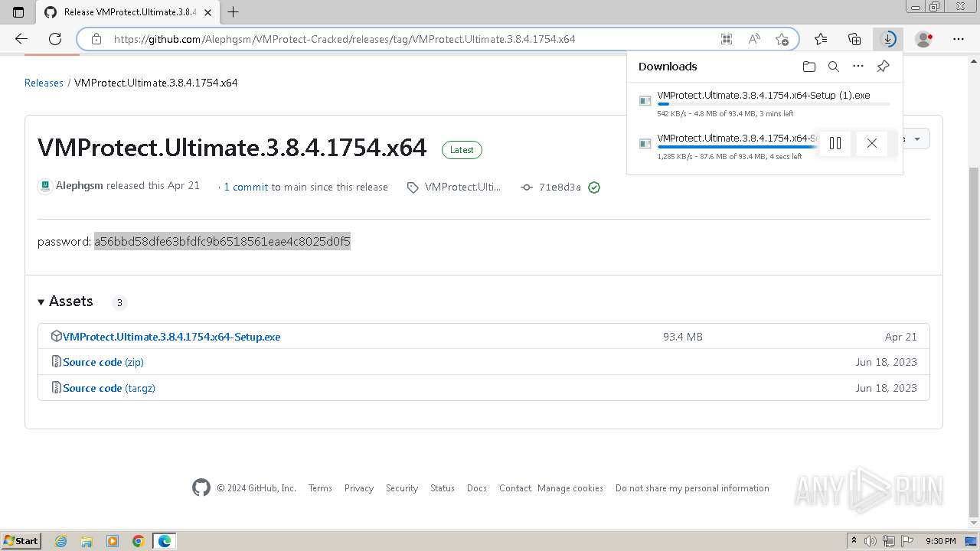
Task: Click the second download's progress bar
Action: click(x=737, y=147)
